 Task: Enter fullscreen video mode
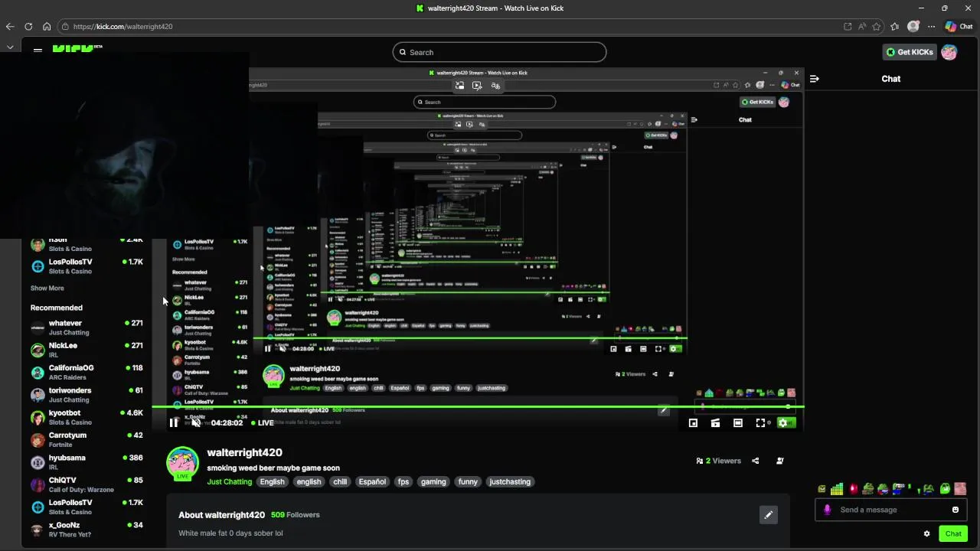click(x=760, y=422)
